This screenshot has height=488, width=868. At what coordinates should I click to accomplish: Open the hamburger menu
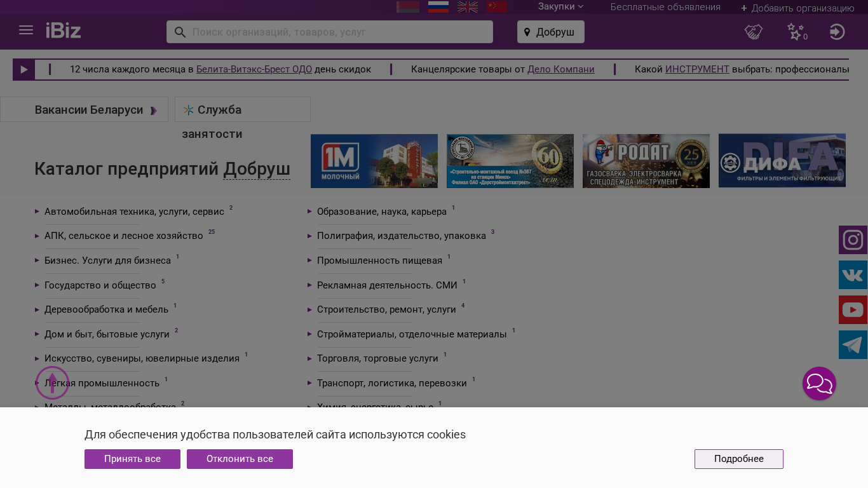pyautogui.click(x=26, y=30)
